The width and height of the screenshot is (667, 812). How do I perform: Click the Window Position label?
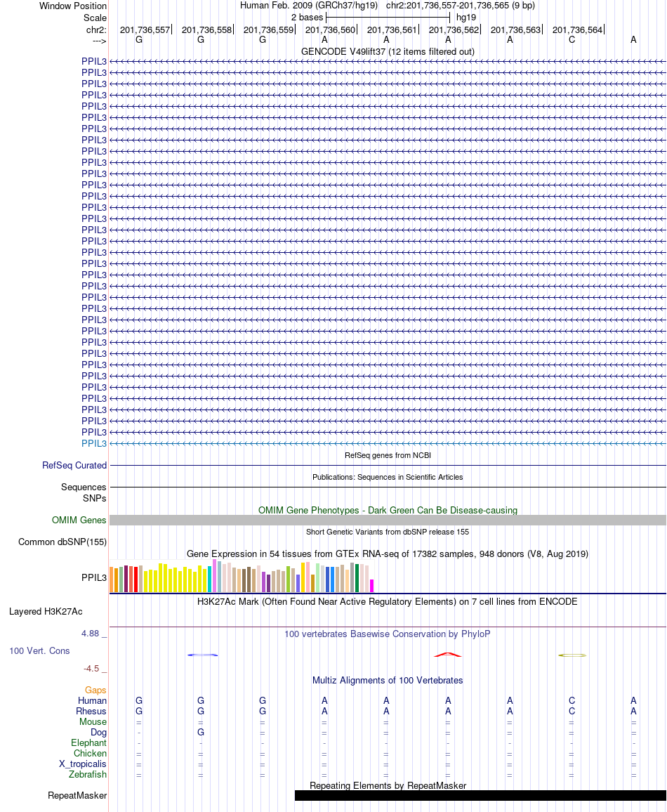point(73,6)
